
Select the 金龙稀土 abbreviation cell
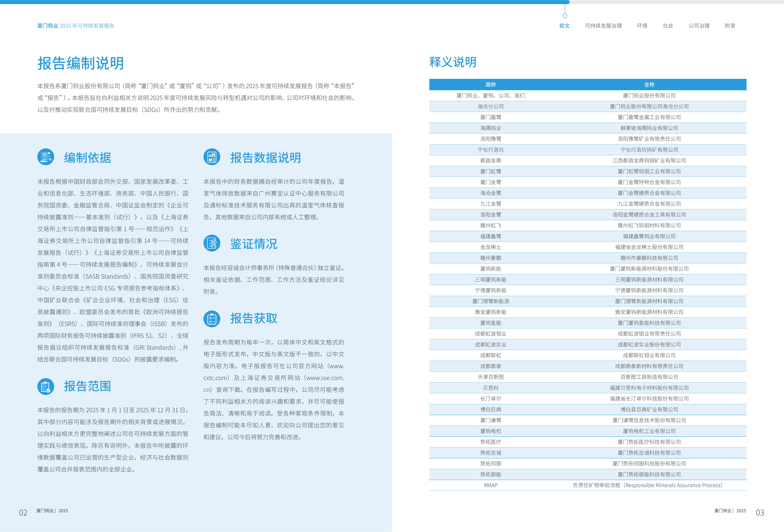[x=491, y=247]
